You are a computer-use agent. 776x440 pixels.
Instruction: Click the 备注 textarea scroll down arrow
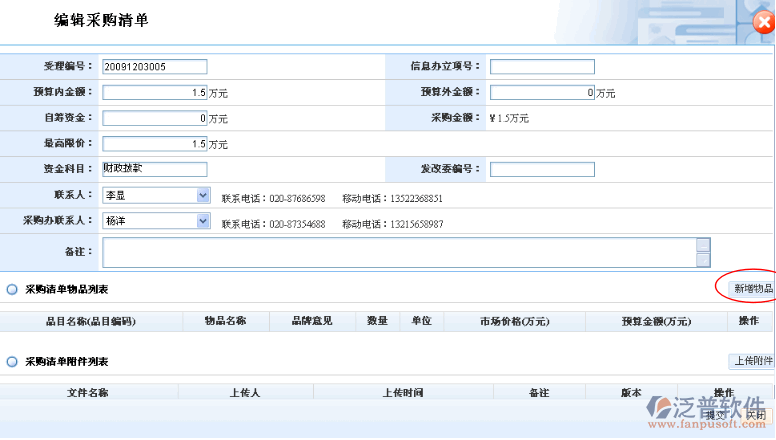(703, 260)
